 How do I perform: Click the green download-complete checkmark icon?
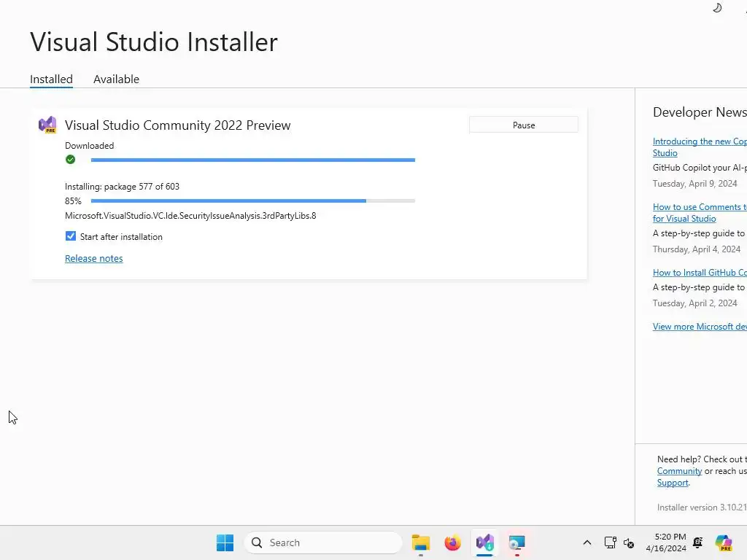point(71,160)
